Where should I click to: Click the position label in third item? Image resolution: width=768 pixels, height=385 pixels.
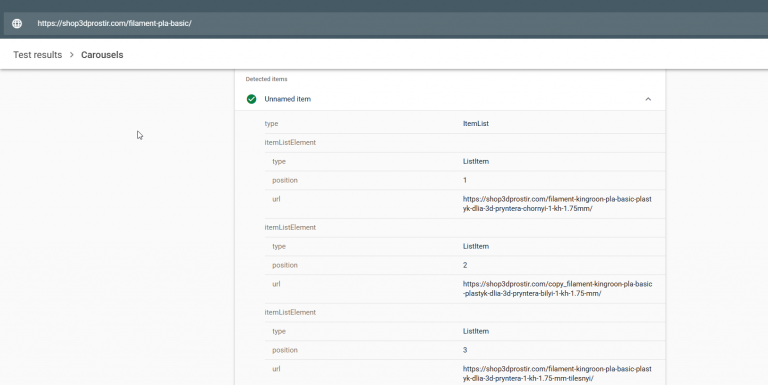tap(285, 350)
